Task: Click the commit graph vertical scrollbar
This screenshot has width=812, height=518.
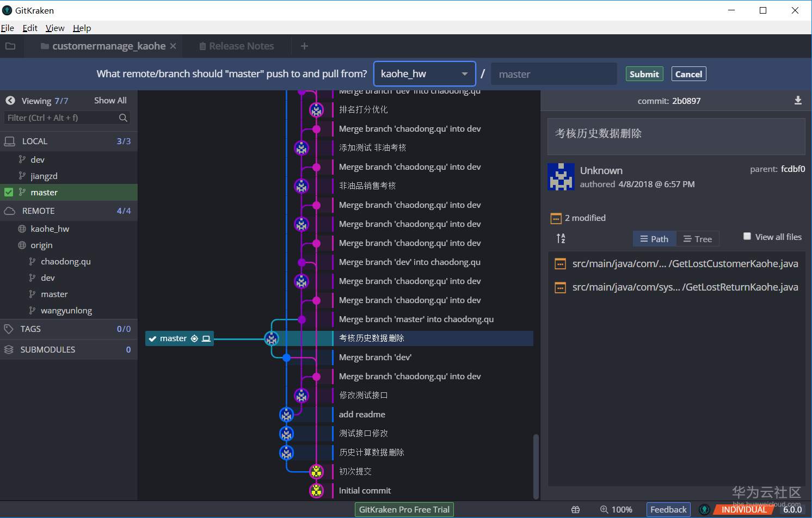Action: pos(536,466)
